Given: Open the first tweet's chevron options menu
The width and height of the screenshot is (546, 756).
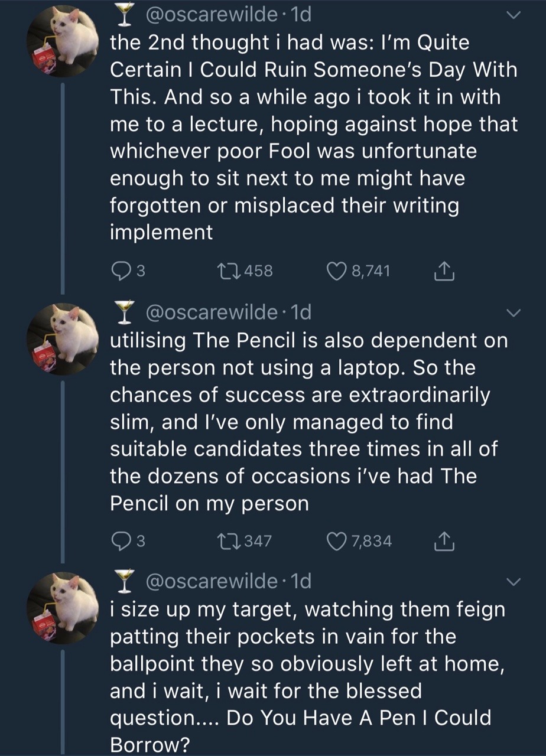Looking at the screenshot, I should pyautogui.click(x=513, y=17).
